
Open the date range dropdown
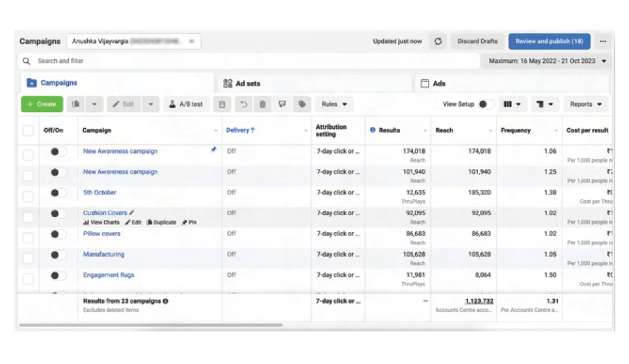[x=546, y=62]
